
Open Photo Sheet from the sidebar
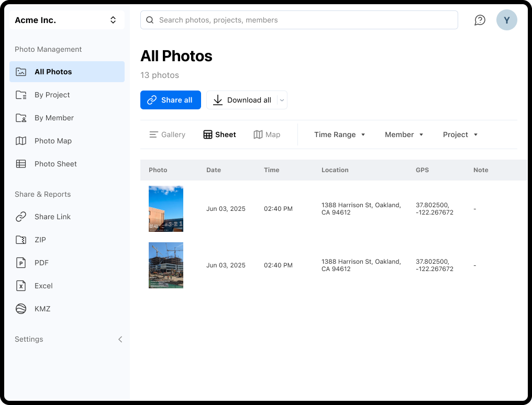click(67, 164)
